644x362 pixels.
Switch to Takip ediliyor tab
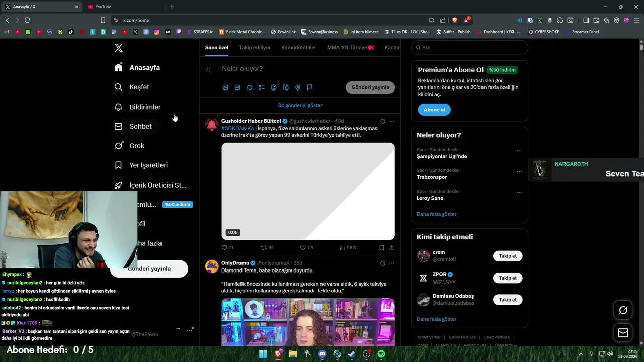pyautogui.click(x=255, y=47)
